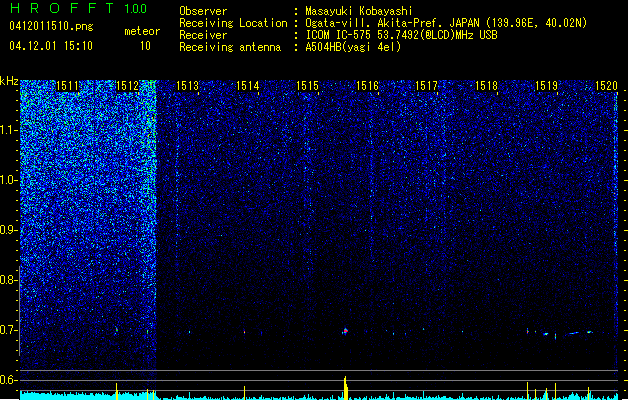Image resolution: width=629 pixels, height=400 pixels.
Task: Select the filename 0412011510.png
Action: pos(51,26)
